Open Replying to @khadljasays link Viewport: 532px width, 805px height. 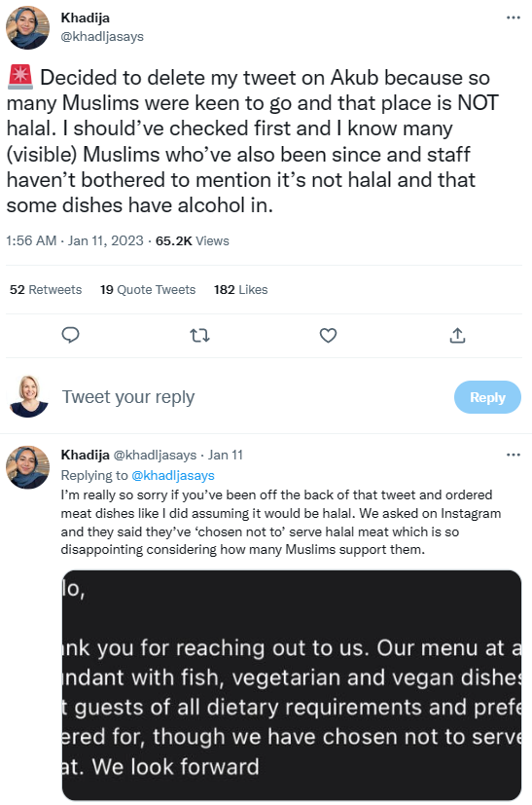[x=173, y=475]
